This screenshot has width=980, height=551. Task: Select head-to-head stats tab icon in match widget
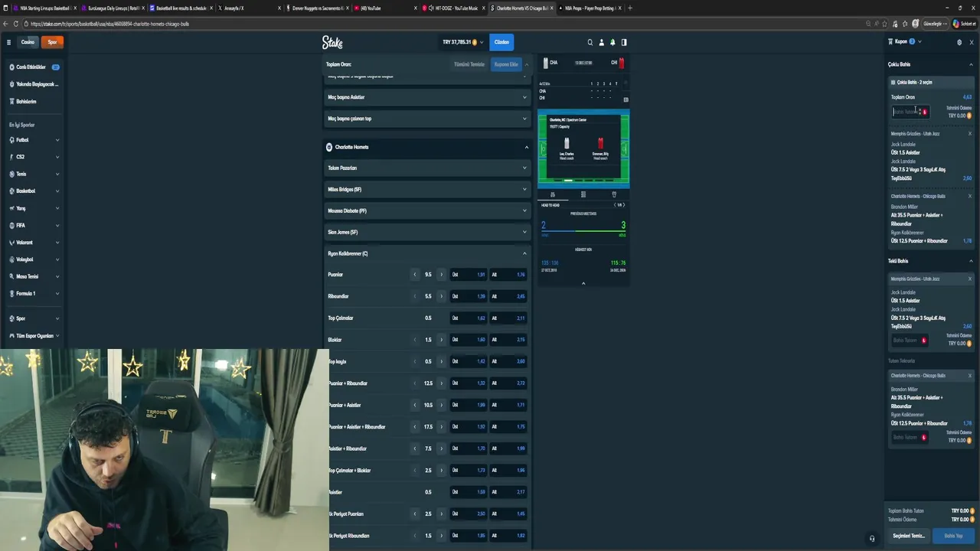click(553, 194)
